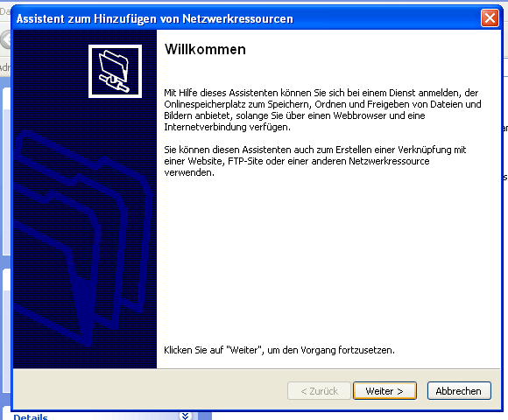Click the greyed-out Zurück button
Viewport: 508px width, 420px height.
point(319,391)
